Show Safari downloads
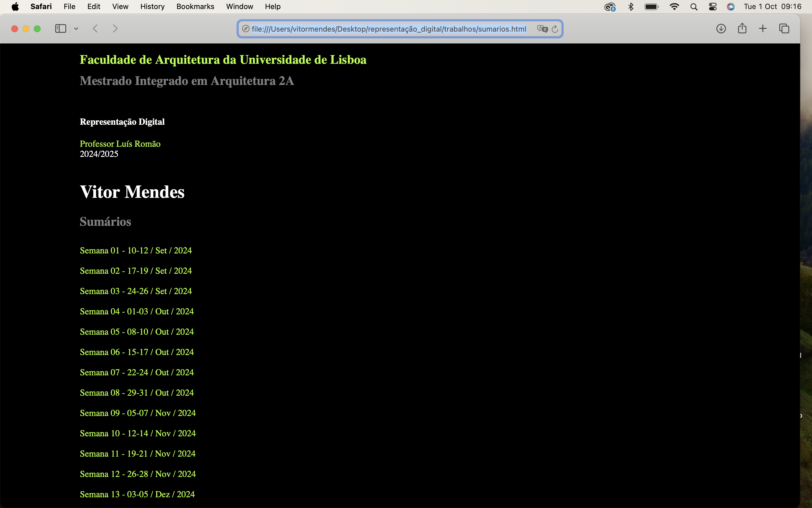The image size is (812, 508). click(x=721, y=29)
